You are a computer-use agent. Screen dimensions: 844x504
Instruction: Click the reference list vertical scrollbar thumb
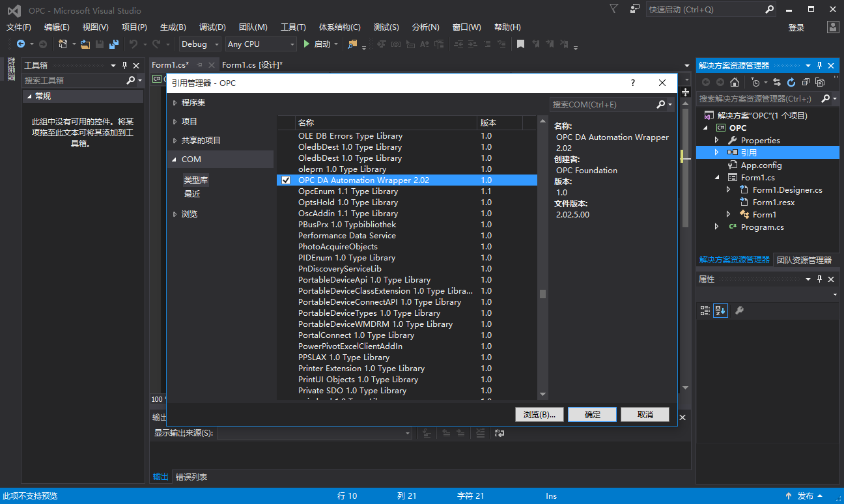click(542, 294)
